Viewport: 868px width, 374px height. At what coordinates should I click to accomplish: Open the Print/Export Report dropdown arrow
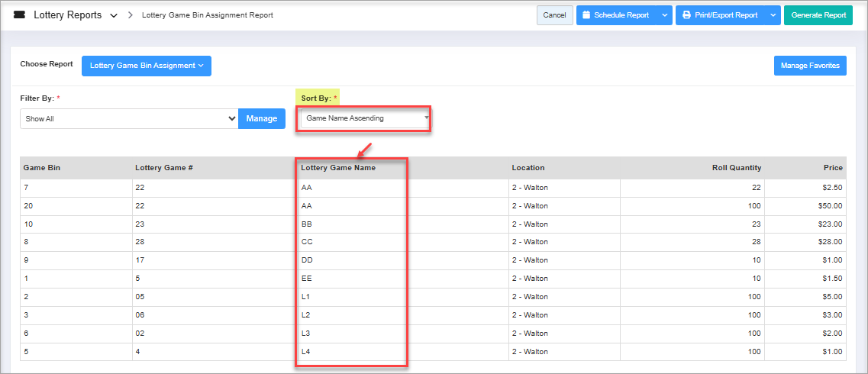point(773,15)
